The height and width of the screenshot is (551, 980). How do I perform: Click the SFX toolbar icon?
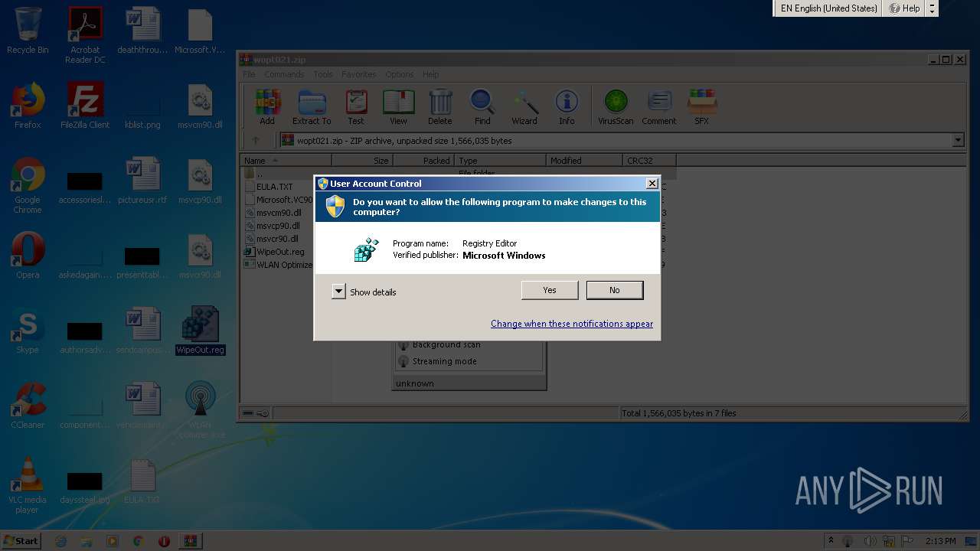pyautogui.click(x=701, y=107)
